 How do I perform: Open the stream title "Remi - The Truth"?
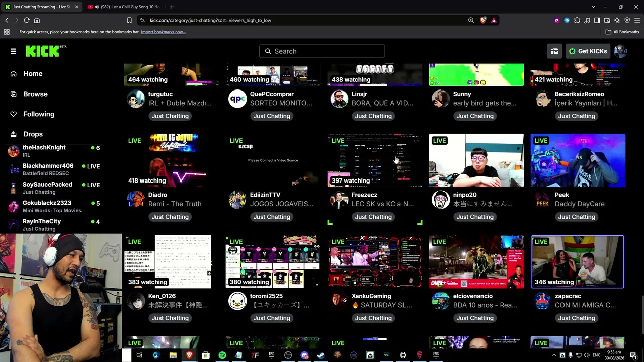[x=175, y=204]
